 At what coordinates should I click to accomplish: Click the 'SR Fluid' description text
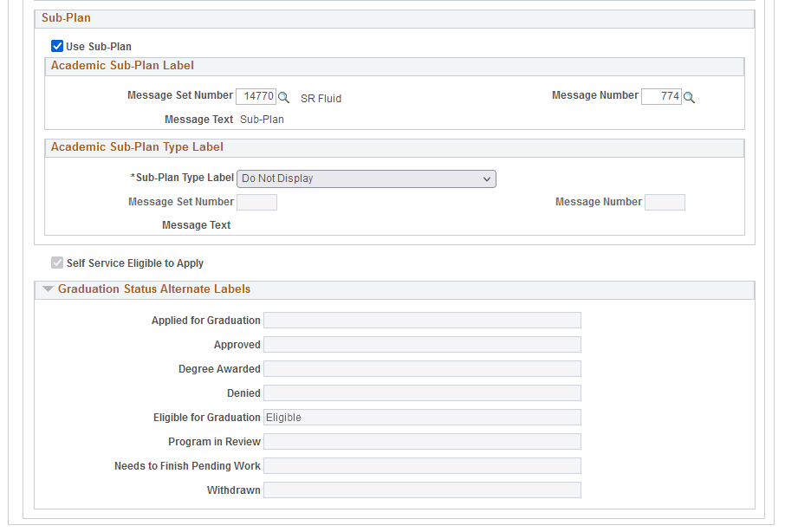pos(321,99)
